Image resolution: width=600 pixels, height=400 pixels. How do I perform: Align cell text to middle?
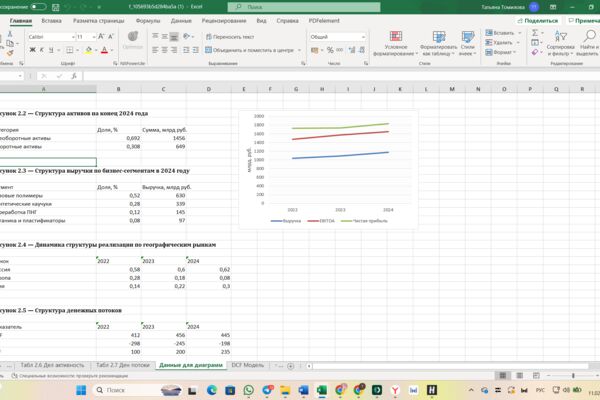(x=165, y=36)
